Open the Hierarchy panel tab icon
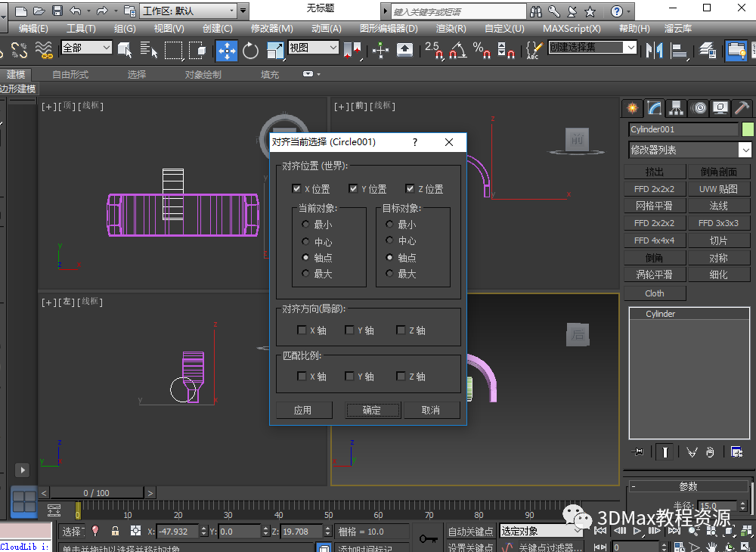This screenshot has width=756, height=552. point(677,108)
